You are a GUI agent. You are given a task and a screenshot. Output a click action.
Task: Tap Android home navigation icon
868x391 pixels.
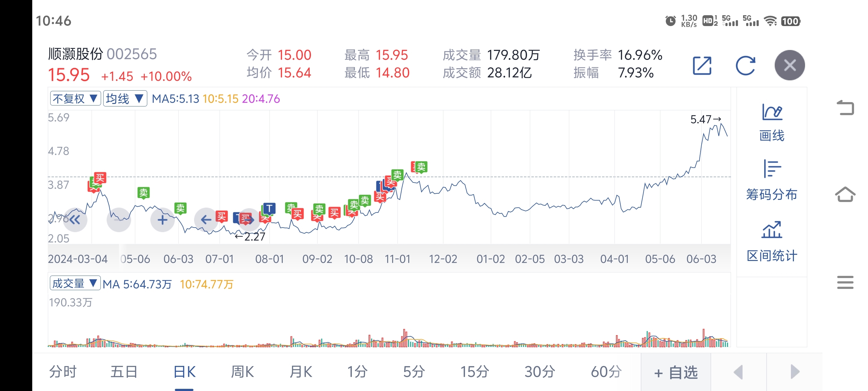pos(845,195)
